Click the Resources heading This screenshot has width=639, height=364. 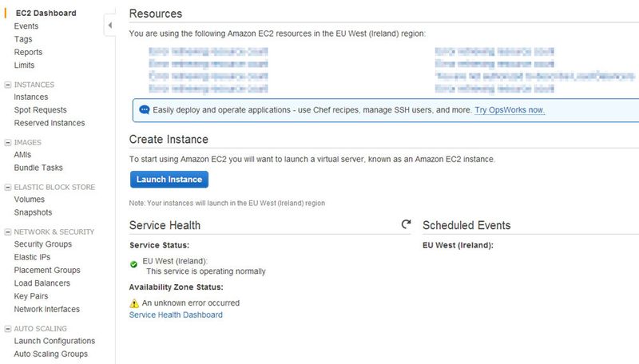156,14
